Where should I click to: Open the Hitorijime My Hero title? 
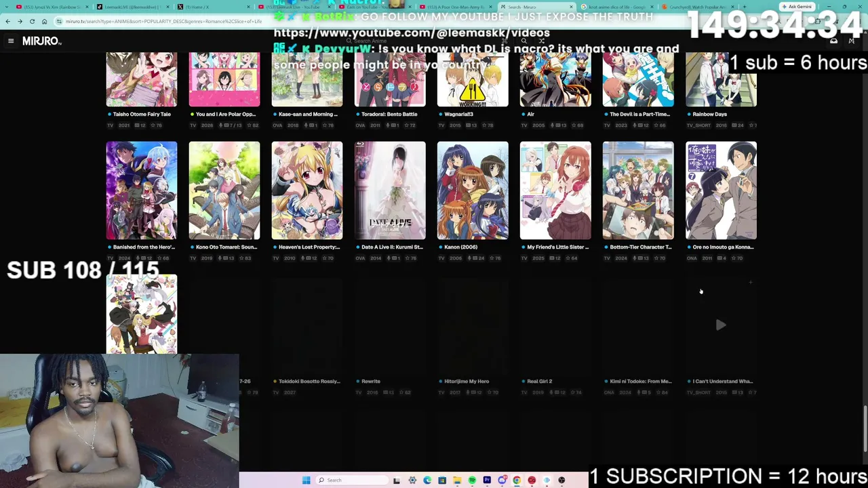pos(467,382)
